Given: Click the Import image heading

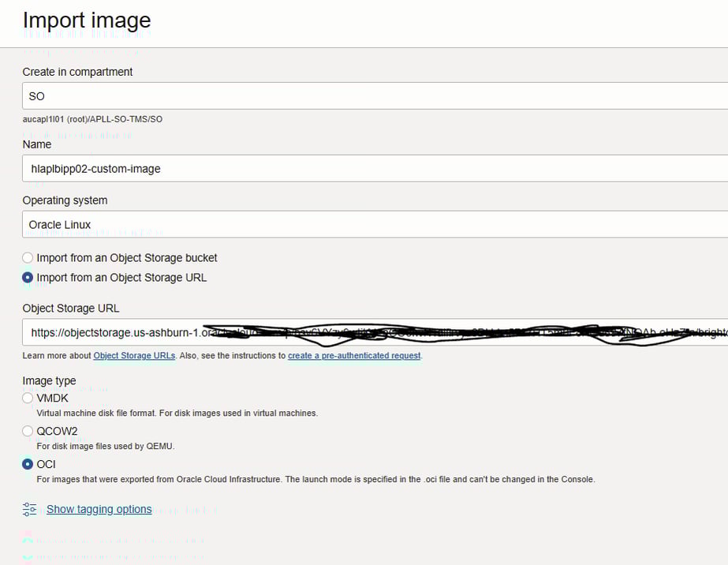Looking at the screenshot, I should 87,21.
